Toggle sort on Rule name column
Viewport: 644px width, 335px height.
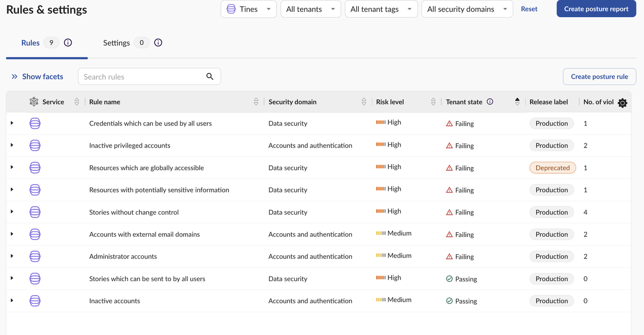256,102
